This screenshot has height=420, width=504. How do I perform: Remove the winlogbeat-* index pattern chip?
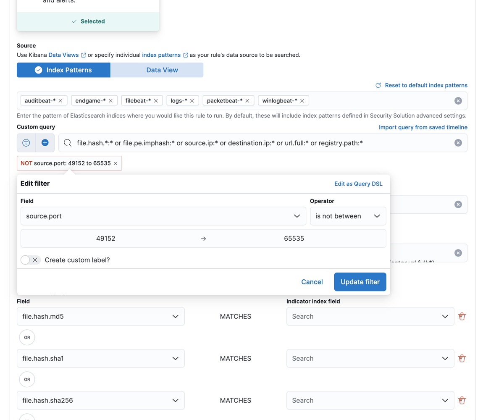click(302, 100)
